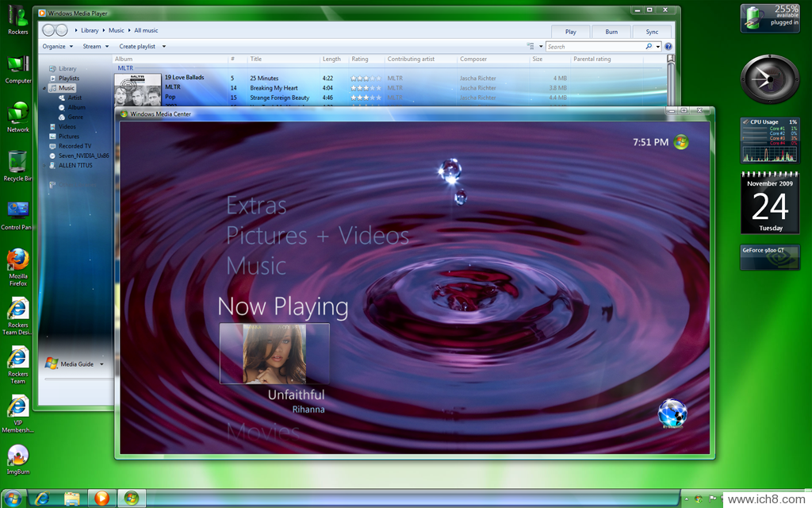Viewport: 812px width, 508px height.
Task: Click the Search field in Media Player
Action: (595, 47)
